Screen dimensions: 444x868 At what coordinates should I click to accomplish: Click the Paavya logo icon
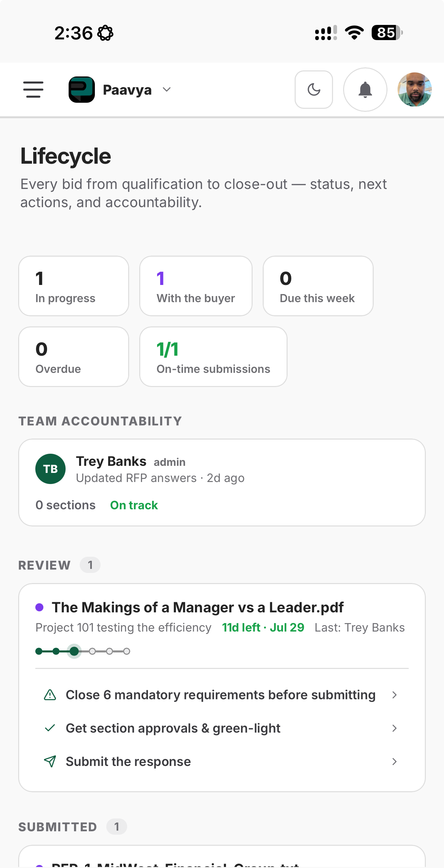click(82, 90)
